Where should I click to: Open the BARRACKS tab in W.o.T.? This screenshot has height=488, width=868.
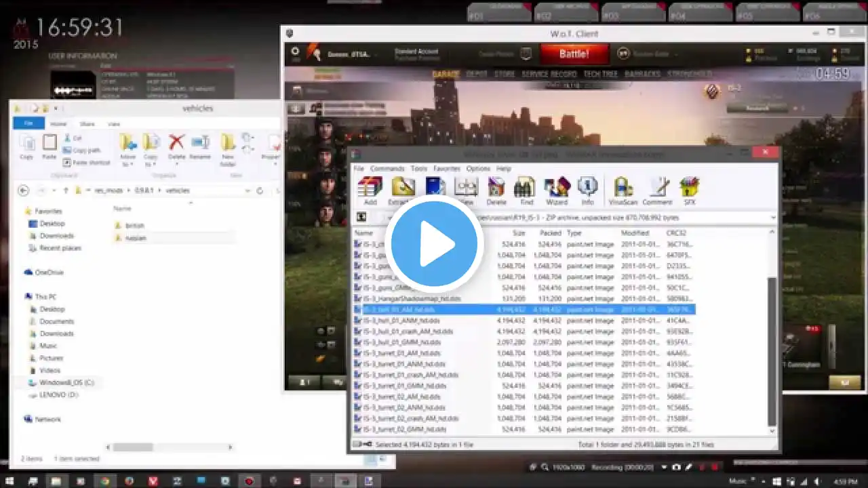(x=643, y=74)
